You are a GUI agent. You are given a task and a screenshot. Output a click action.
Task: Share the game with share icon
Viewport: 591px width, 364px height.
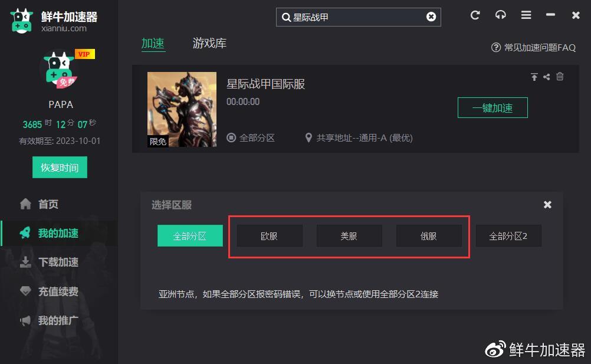coord(547,77)
